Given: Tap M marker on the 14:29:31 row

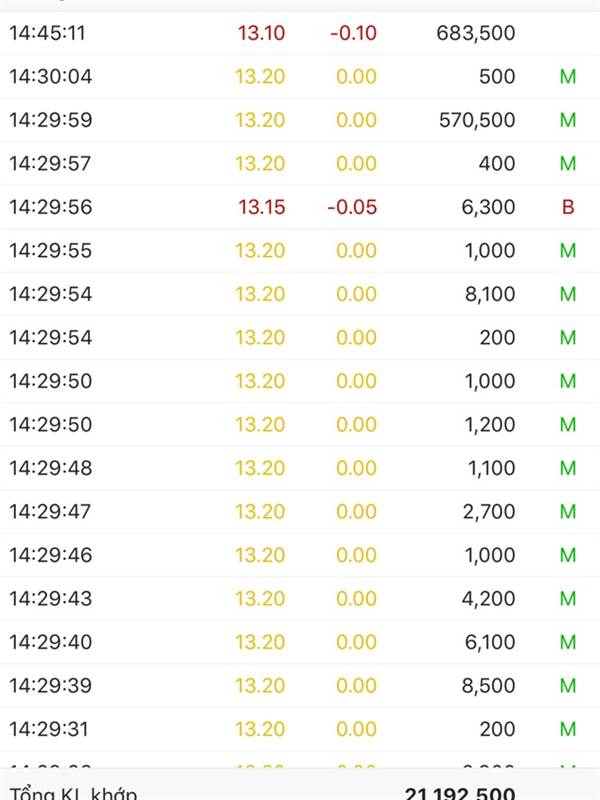Looking at the screenshot, I should (x=568, y=729).
